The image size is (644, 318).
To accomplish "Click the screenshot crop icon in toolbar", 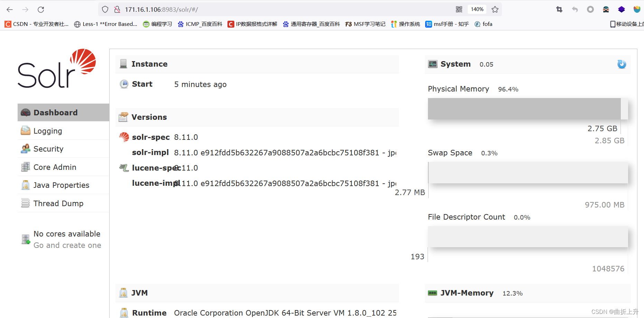I will click(559, 9).
